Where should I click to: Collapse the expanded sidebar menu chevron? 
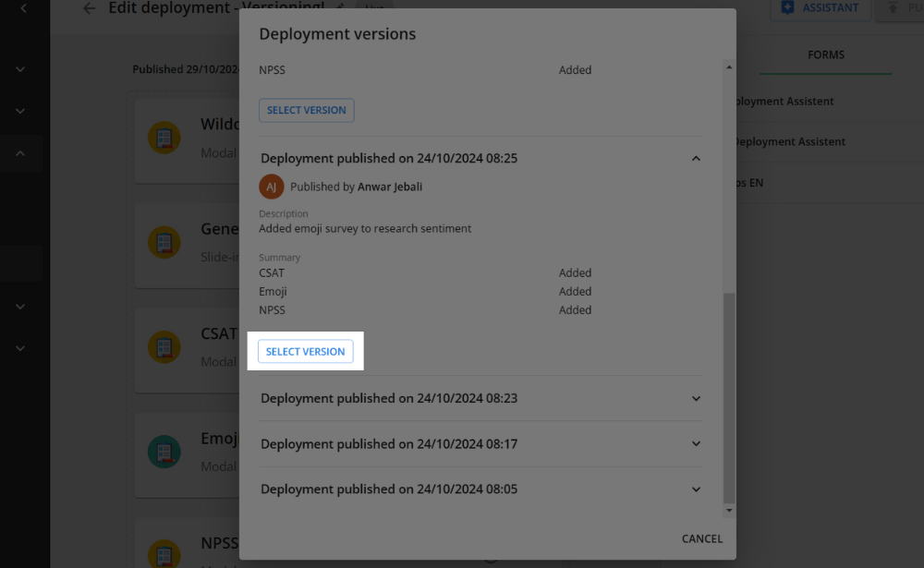[20, 153]
